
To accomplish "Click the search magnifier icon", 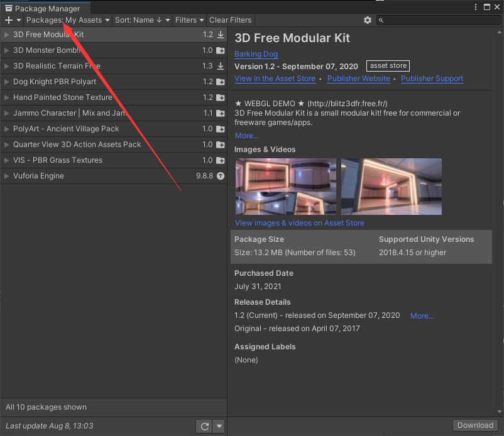I will [x=381, y=20].
